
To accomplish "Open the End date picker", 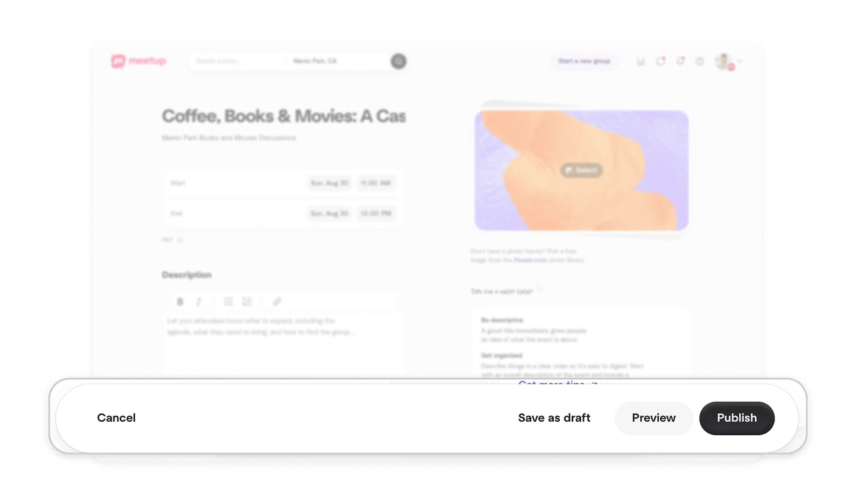I will pos(329,214).
